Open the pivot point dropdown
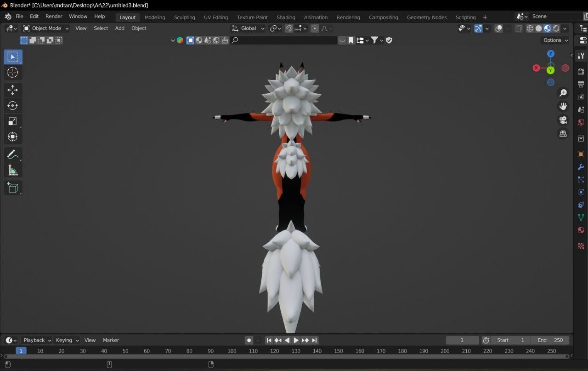The width and height of the screenshot is (588, 371). point(275,29)
